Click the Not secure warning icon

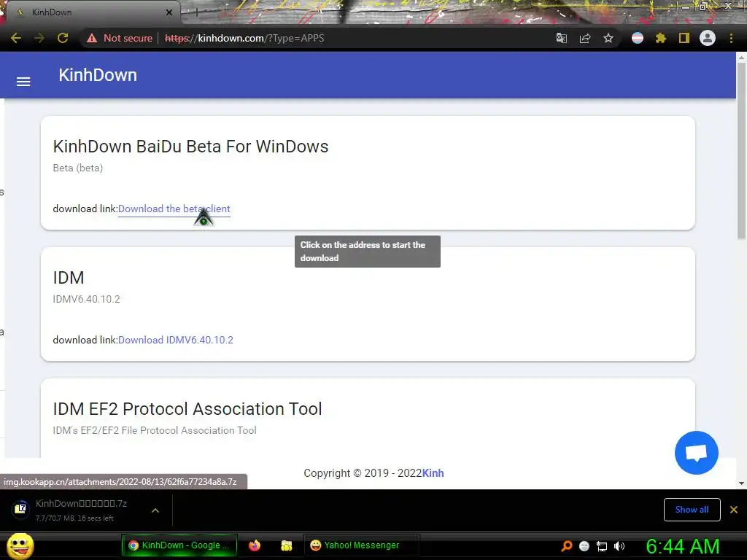pos(91,38)
